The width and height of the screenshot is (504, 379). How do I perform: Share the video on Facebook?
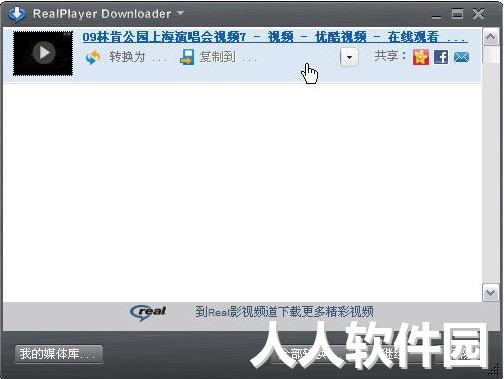[x=441, y=57]
